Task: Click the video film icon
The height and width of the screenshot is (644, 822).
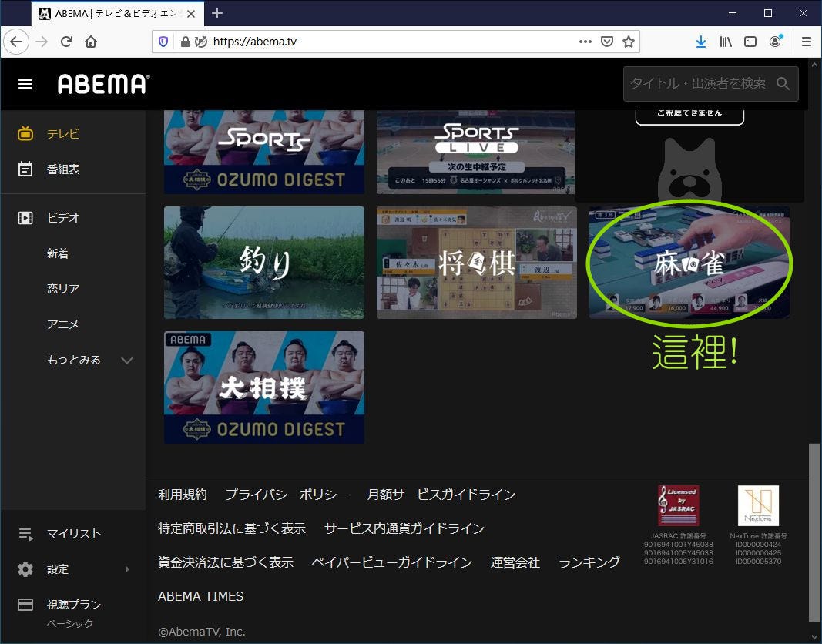Action: point(25,217)
